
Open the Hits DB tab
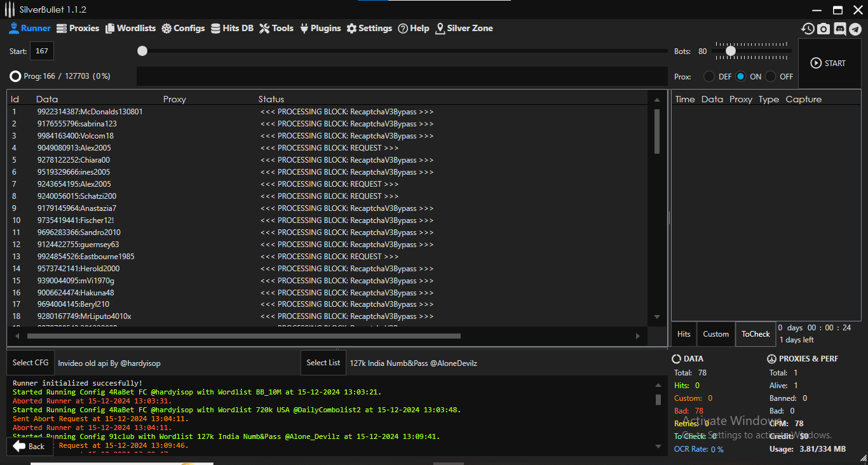232,29
